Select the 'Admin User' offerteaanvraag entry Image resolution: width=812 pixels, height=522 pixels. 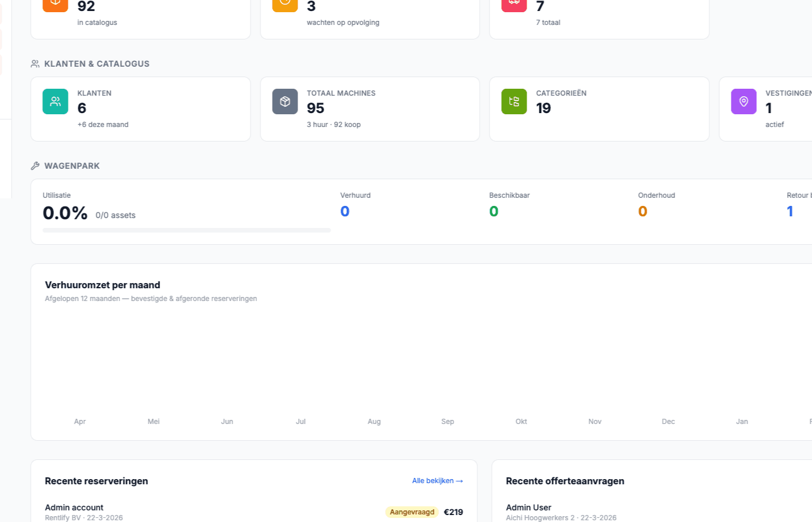528,507
